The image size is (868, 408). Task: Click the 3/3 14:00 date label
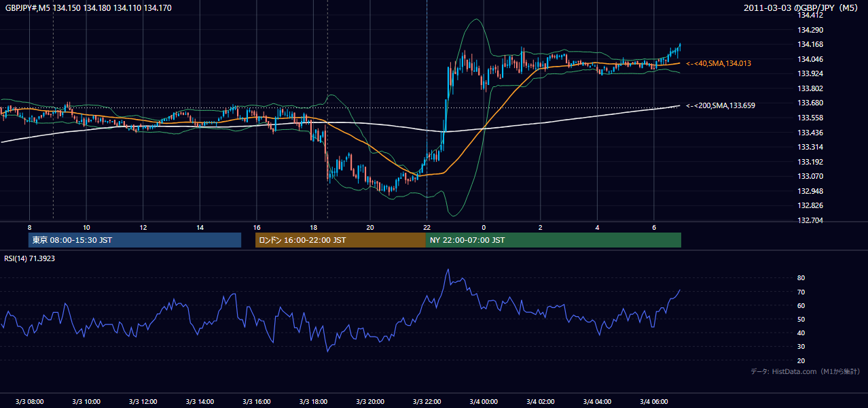pyautogui.click(x=200, y=401)
